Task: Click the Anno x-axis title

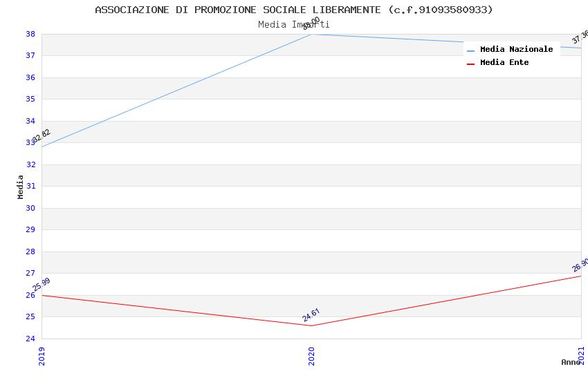Action: (571, 362)
